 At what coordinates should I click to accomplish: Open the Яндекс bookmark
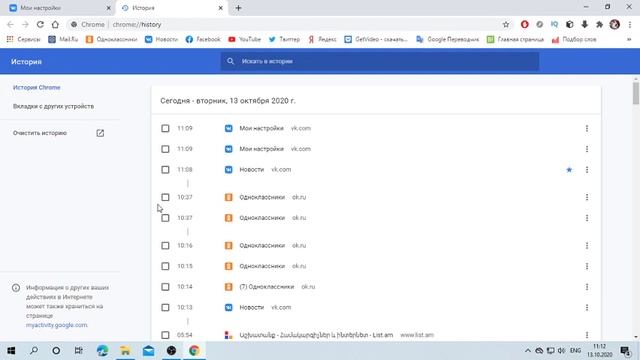click(x=322, y=39)
